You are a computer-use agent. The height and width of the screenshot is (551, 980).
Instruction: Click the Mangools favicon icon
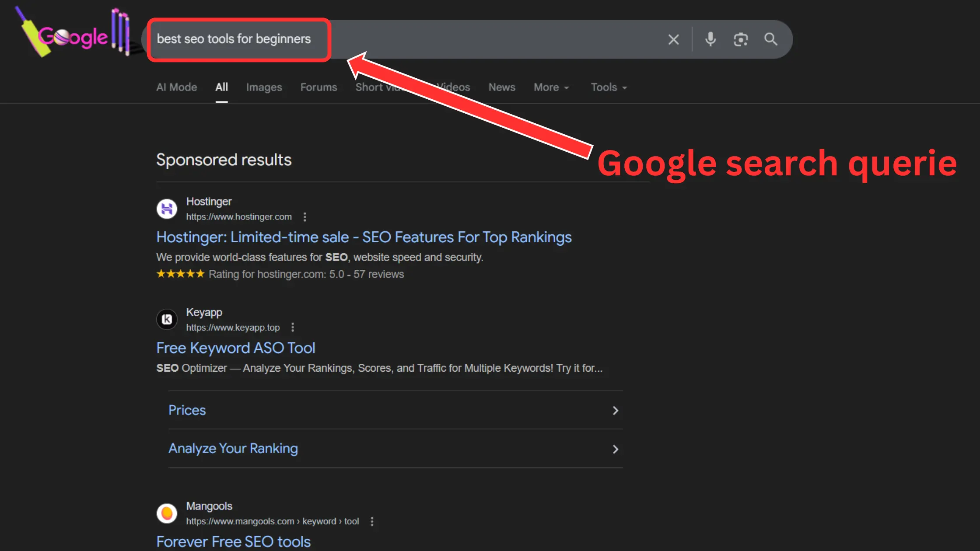pyautogui.click(x=167, y=513)
